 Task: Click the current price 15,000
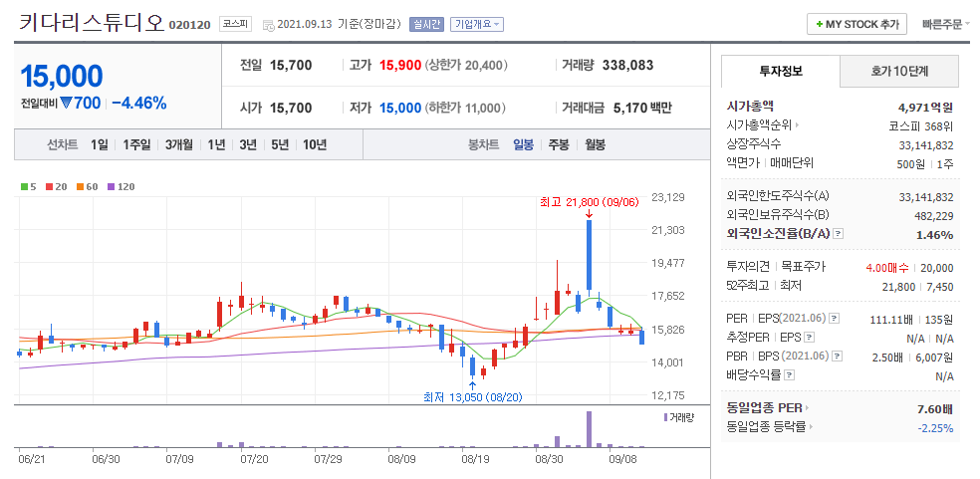tap(62, 76)
